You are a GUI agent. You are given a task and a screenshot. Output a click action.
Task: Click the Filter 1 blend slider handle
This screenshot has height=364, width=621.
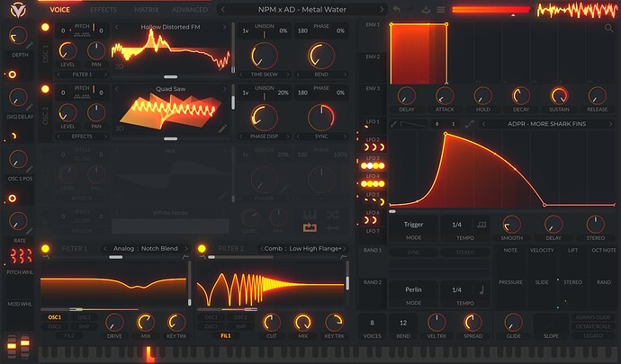coord(115,257)
